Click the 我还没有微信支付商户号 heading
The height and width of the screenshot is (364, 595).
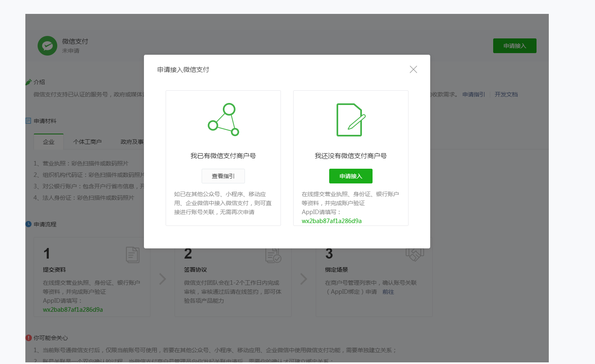point(351,156)
